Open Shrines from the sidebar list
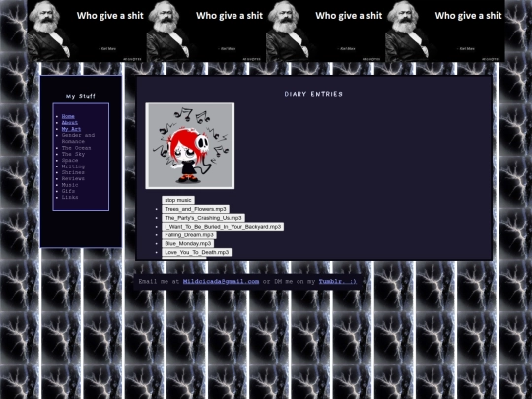 tap(73, 172)
